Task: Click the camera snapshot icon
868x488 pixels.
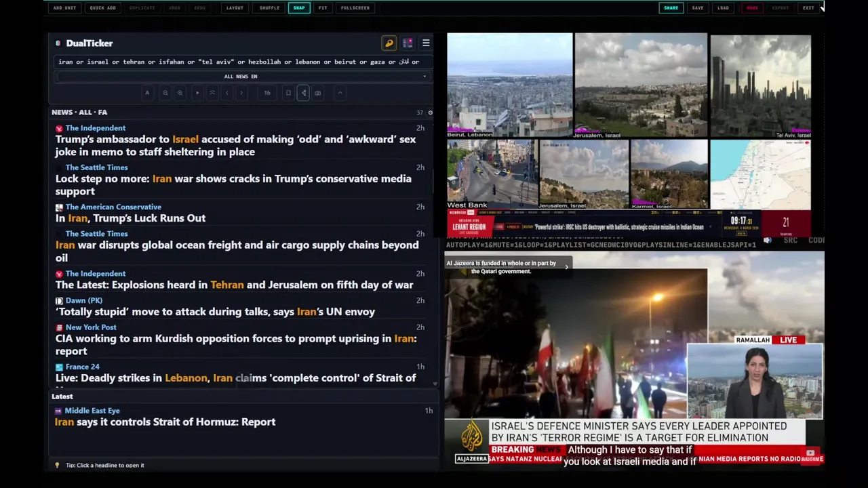Action: pyautogui.click(x=317, y=93)
